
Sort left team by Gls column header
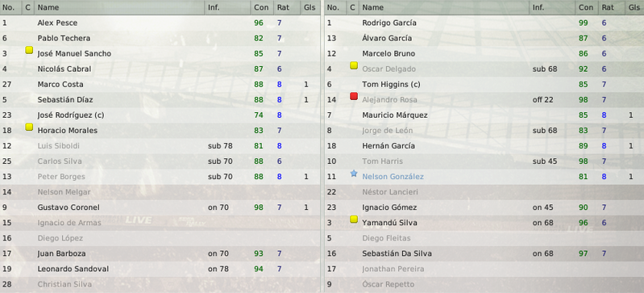310,7
